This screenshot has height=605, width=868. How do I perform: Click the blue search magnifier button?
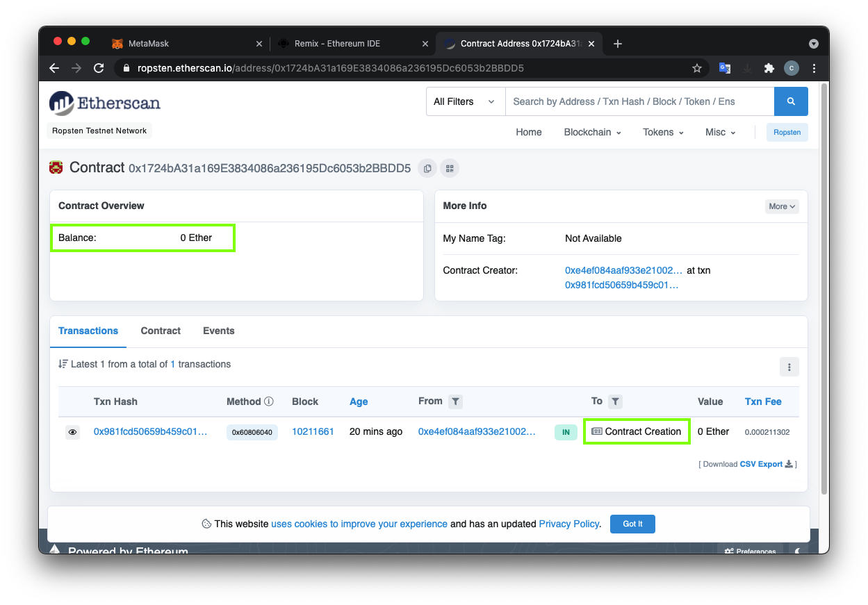click(791, 101)
